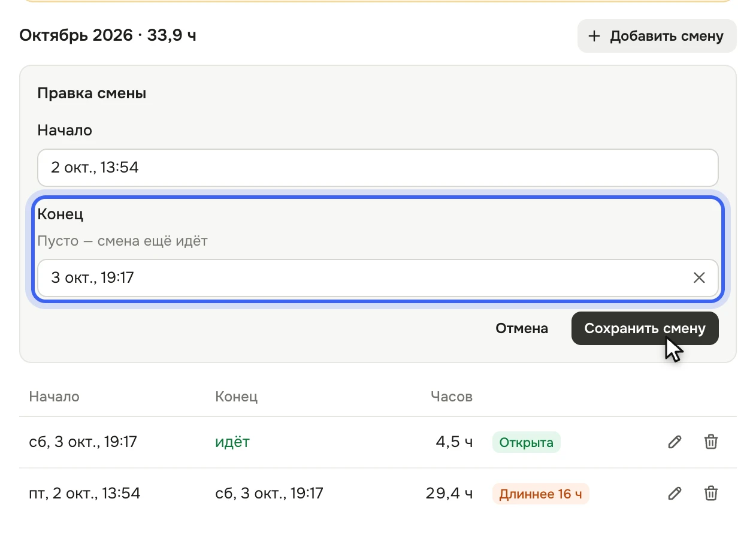Click the green идёт status text
Image resolution: width=756 pixels, height=538 pixels.
pyautogui.click(x=232, y=442)
